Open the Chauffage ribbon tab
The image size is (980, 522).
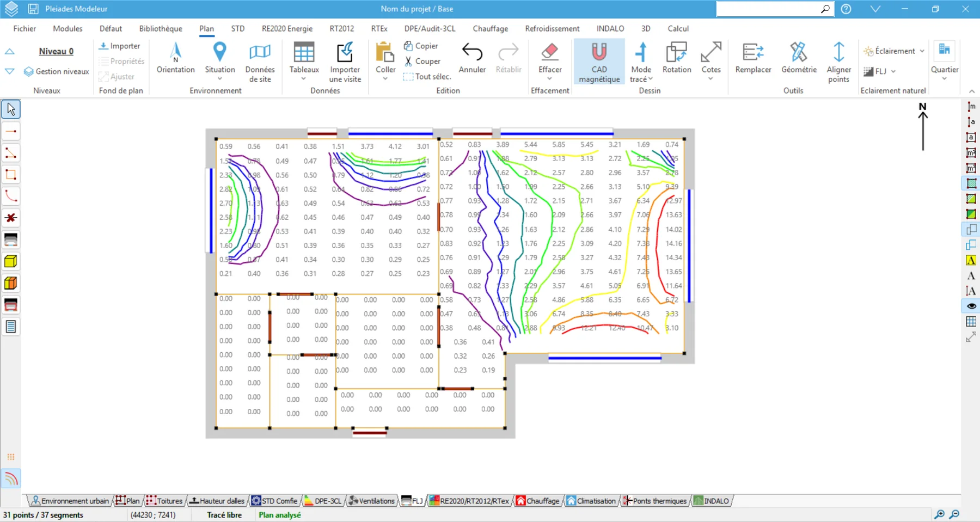point(490,28)
